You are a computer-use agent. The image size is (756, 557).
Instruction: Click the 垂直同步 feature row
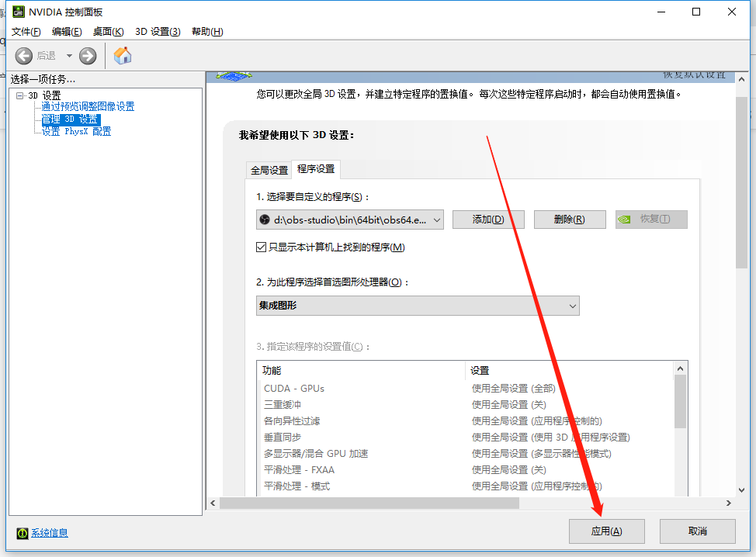[x=465, y=438]
